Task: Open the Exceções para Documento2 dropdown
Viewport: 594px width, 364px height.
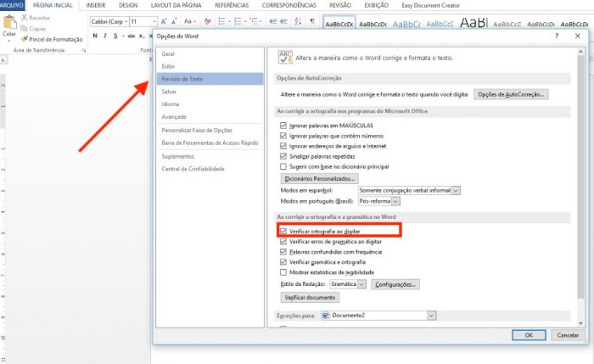Action: (x=431, y=316)
